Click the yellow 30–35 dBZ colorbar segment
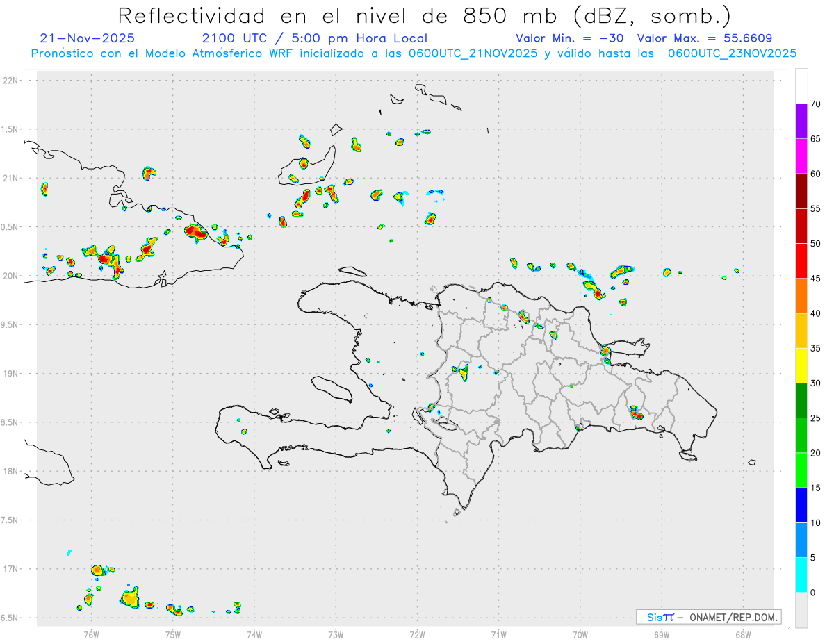 801,365
